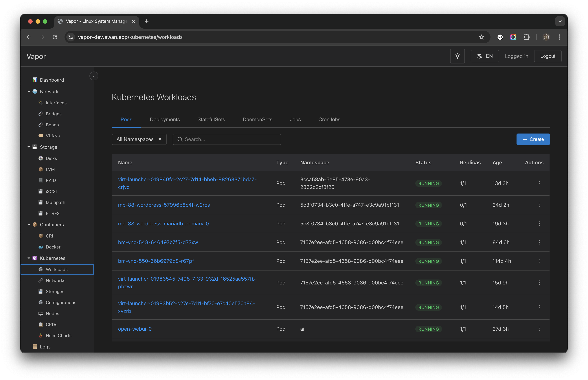Click the Dashboard chart icon in sidebar
The width and height of the screenshot is (588, 380).
tap(35, 80)
